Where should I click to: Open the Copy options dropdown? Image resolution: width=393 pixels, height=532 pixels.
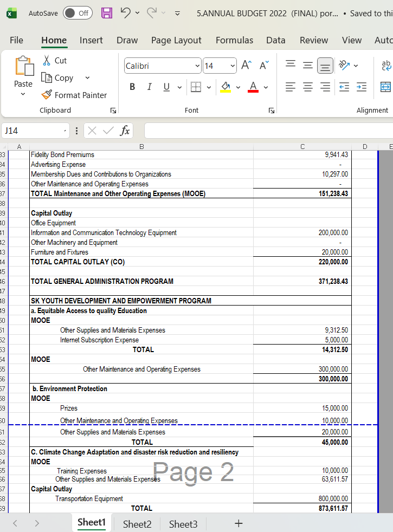point(87,77)
